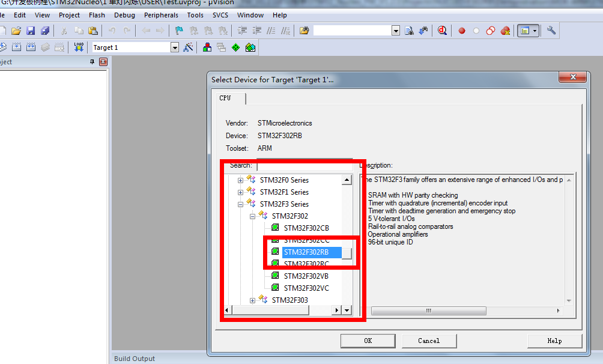Image resolution: width=603 pixels, height=364 pixels.
Task: Open the Peripherals menu
Action: [161, 15]
